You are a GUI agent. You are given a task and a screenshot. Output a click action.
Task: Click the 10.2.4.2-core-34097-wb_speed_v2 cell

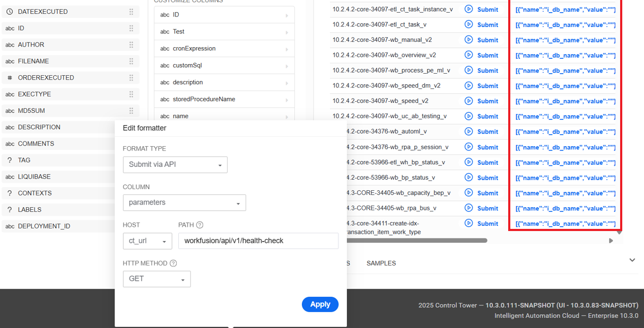point(380,101)
